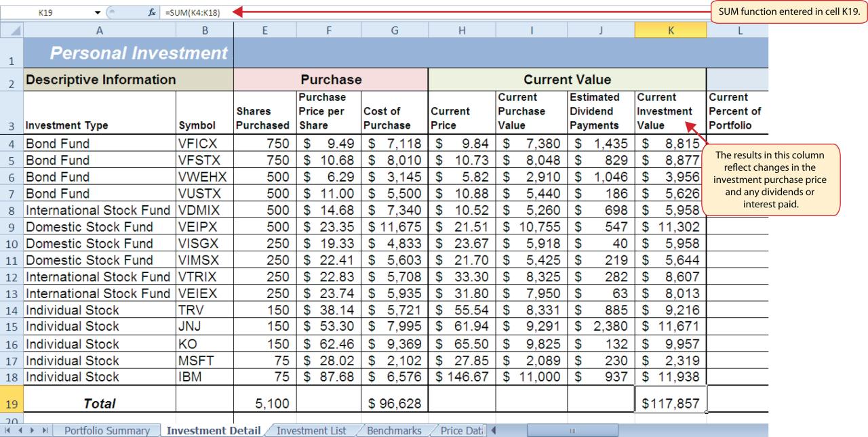Select the Investment List tab
The image size is (868, 437).
[312, 430]
